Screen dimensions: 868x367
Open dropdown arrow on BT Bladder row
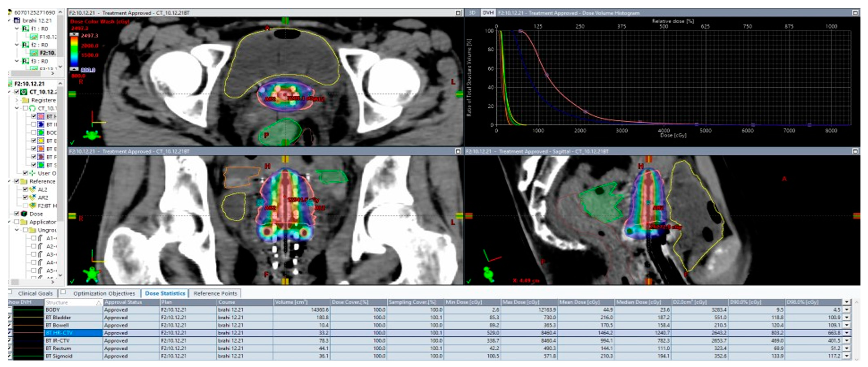847,317
